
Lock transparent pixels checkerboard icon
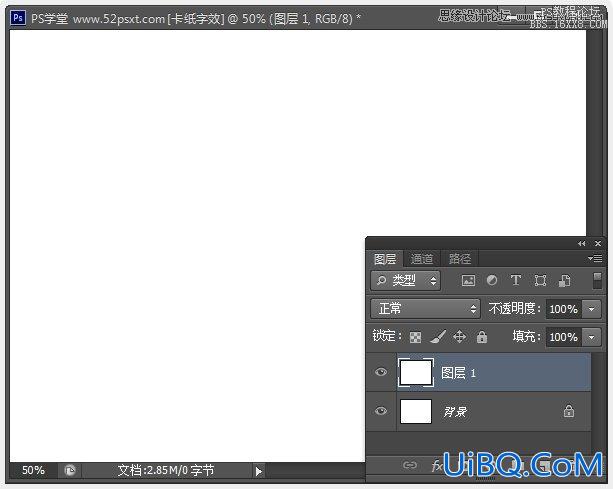click(x=415, y=337)
